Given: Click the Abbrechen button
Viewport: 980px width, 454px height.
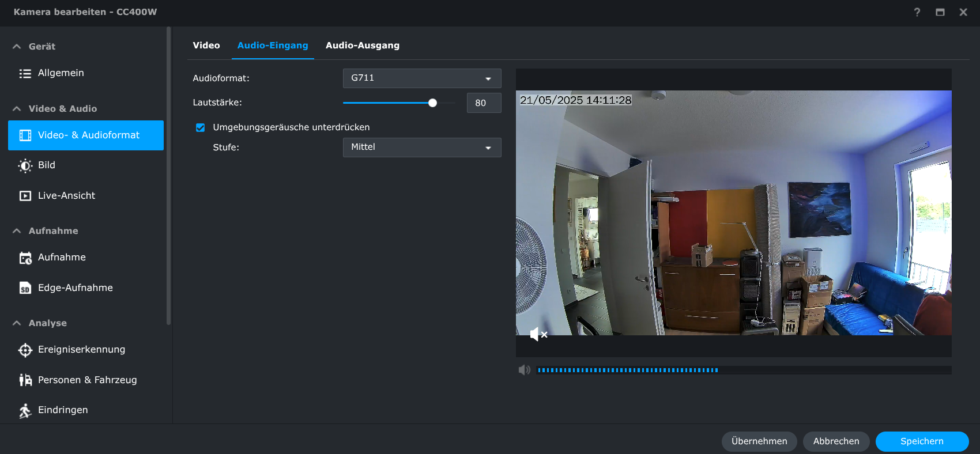Looking at the screenshot, I should pos(836,441).
